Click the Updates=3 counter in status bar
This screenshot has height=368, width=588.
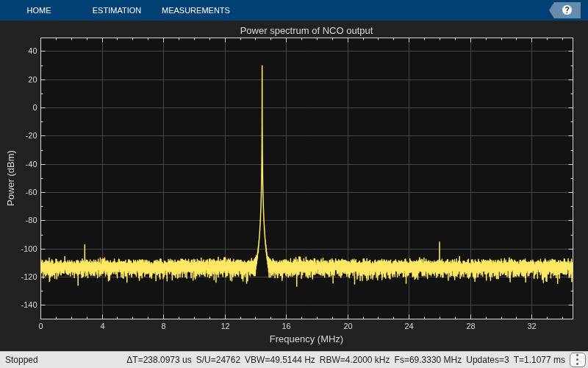[487, 360]
